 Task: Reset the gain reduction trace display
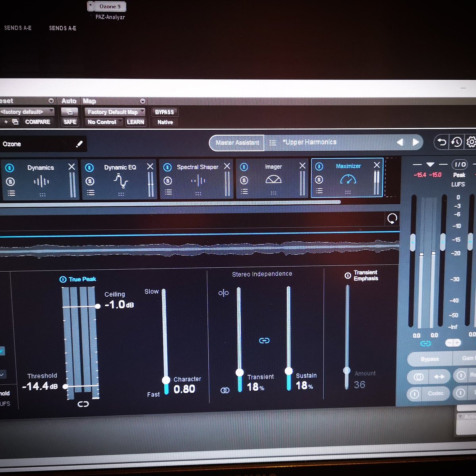pos(392,219)
